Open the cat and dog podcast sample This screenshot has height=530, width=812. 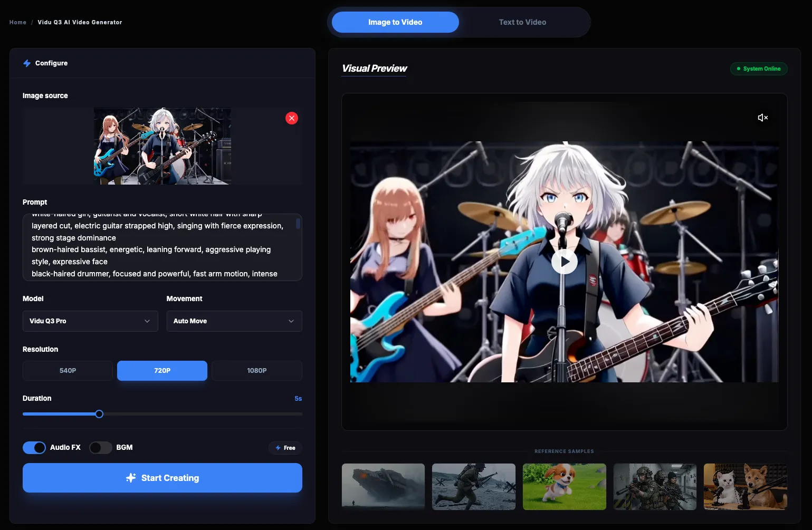[745, 486]
